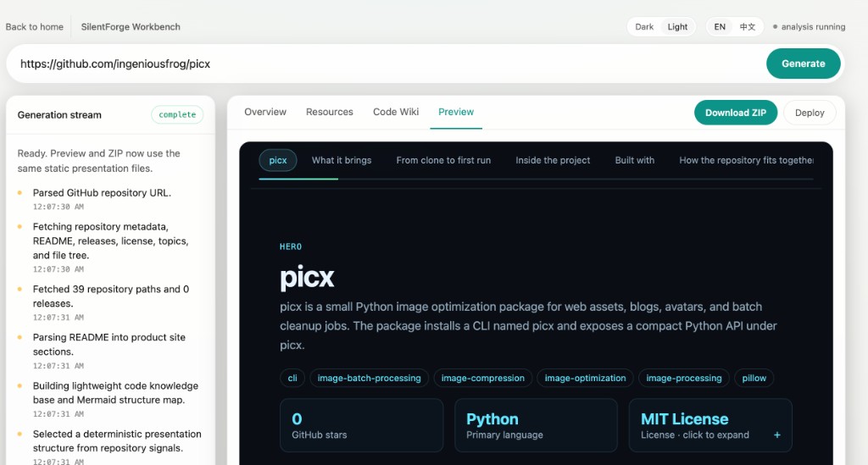Switch theme to Dark
Image resolution: width=868 pixels, height=465 pixels.
(644, 26)
